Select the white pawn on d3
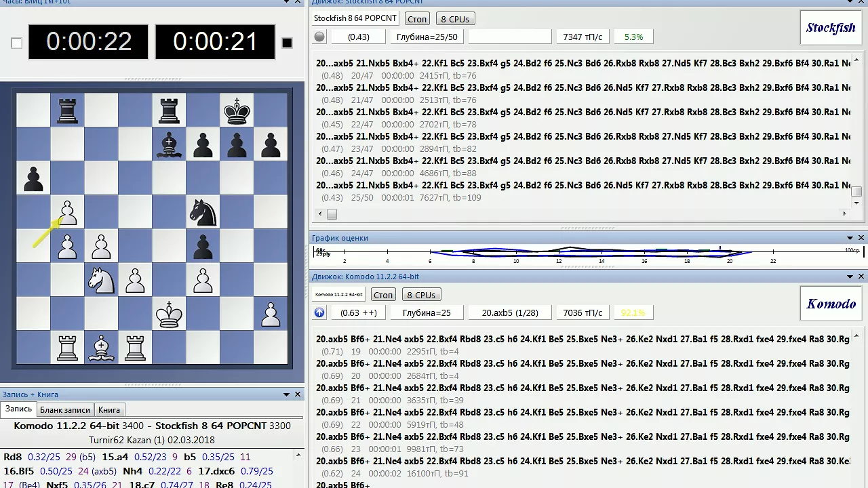The height and width of the screenshot is (488, 868). click(135, 281)
